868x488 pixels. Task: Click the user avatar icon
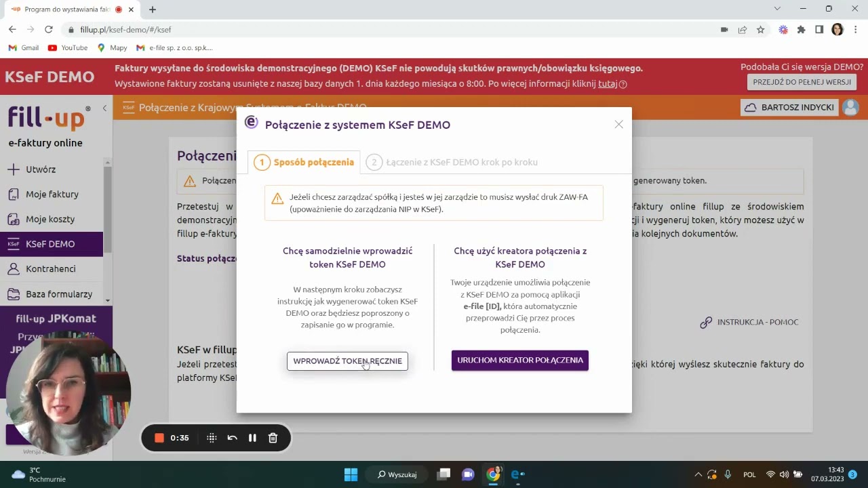pos(850,107)
